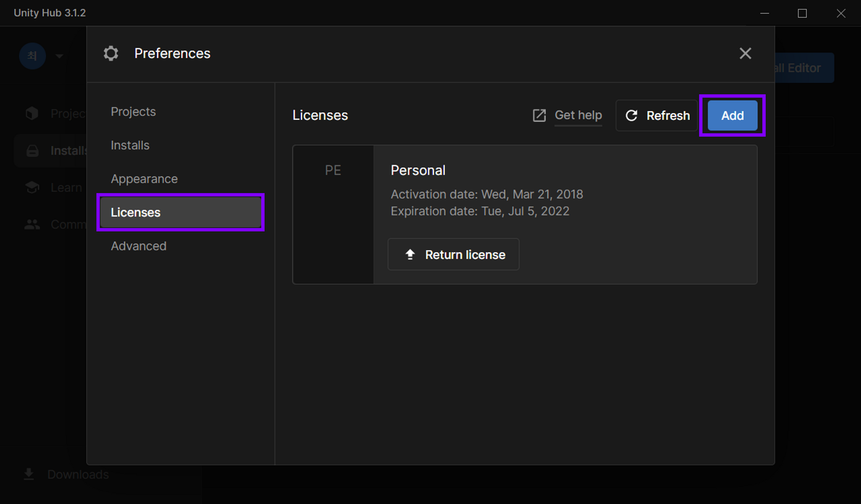Open the Installs preferences tab
The height and width of the screenshot is (504, 861).
[130, 145]
